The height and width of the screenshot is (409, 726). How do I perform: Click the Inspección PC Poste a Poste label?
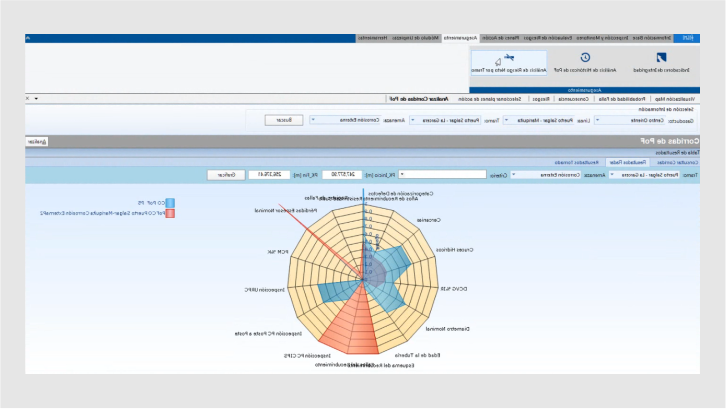click(x=268, y=333)
